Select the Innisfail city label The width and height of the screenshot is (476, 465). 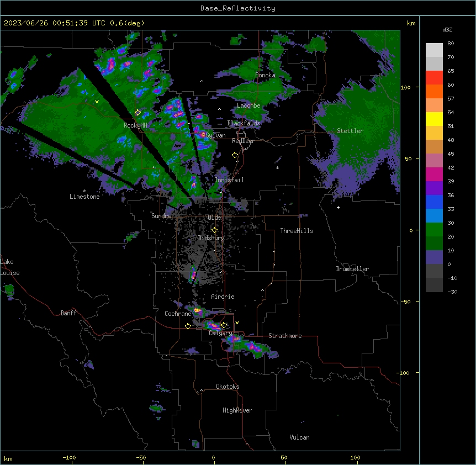229,180
